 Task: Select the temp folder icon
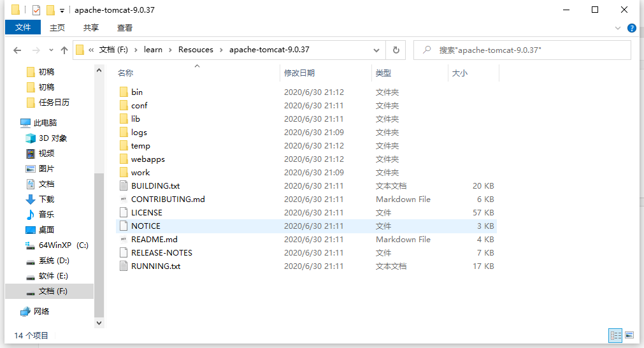pos(124,146)
